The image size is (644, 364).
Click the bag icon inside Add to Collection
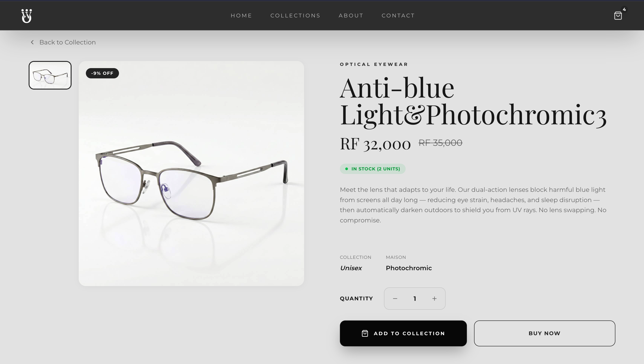365,333
